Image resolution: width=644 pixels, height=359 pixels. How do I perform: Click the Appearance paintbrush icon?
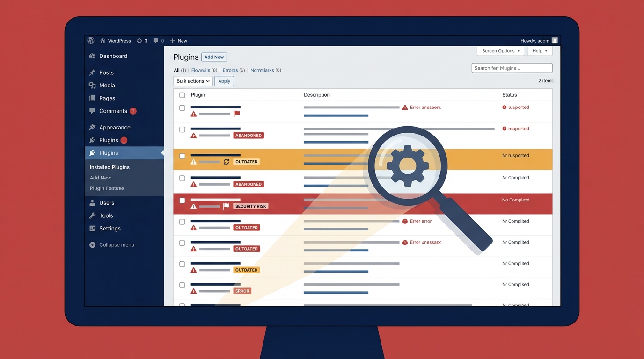coord(92,127)
